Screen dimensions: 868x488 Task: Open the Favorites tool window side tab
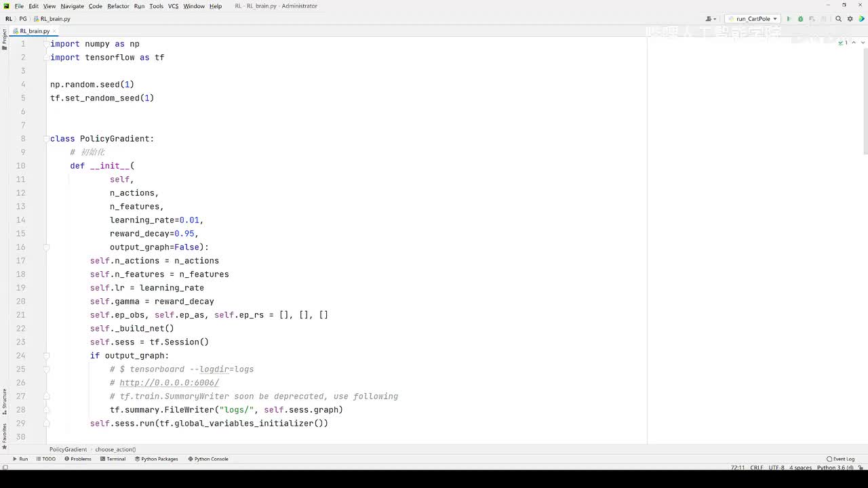4,436
